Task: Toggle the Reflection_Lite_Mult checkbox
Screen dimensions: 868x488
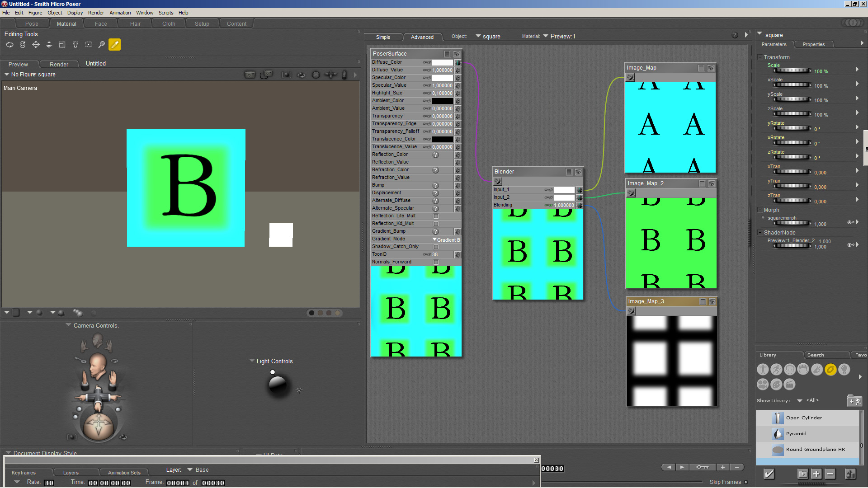Action: (436, 216)
